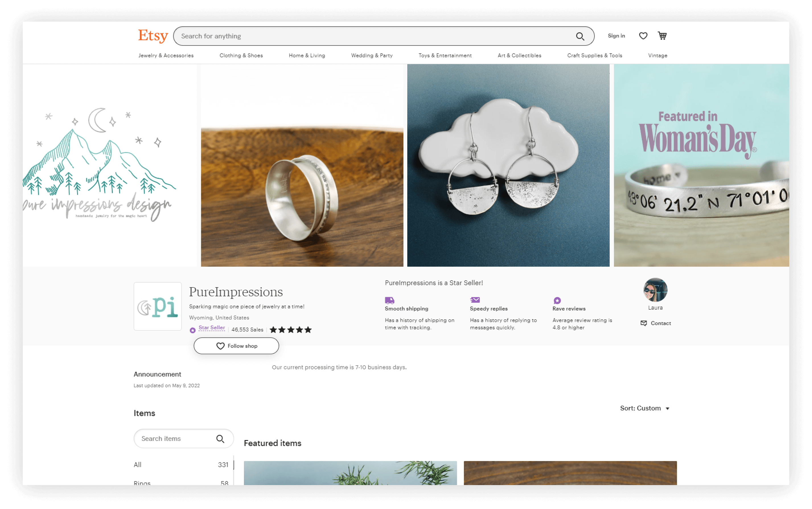Screen dimensions: 812x509
Task: Click the Star Seller badge icon
Action: point(192,330)
